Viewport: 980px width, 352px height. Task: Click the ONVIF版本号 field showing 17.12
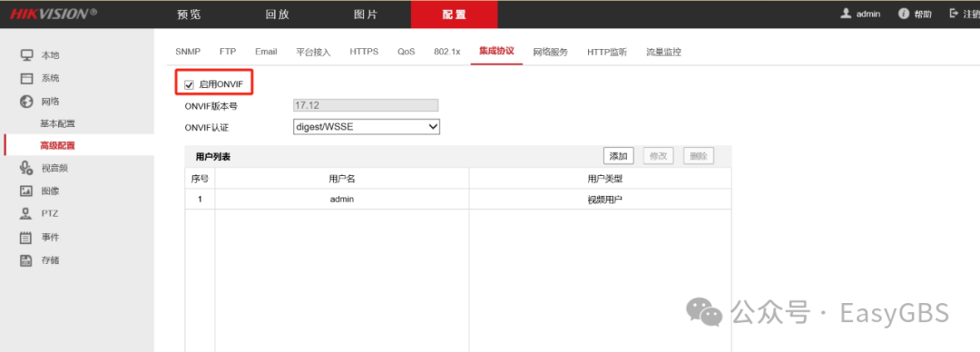tap(366, 105)
